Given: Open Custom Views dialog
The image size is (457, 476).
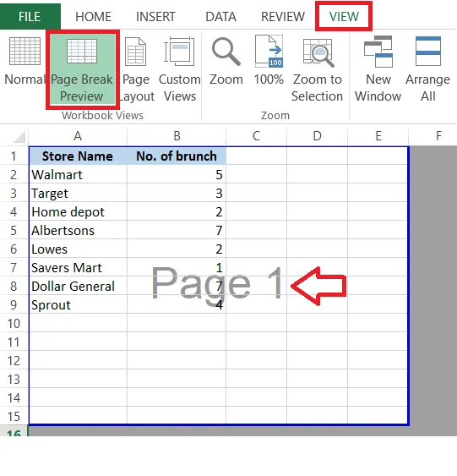Looking at the screenshot, I should pos(180,69).
